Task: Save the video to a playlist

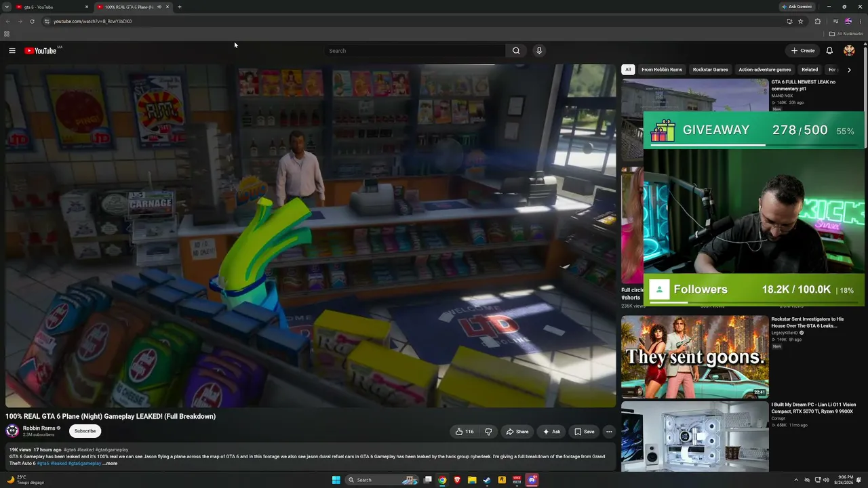Action: (584, 432)
